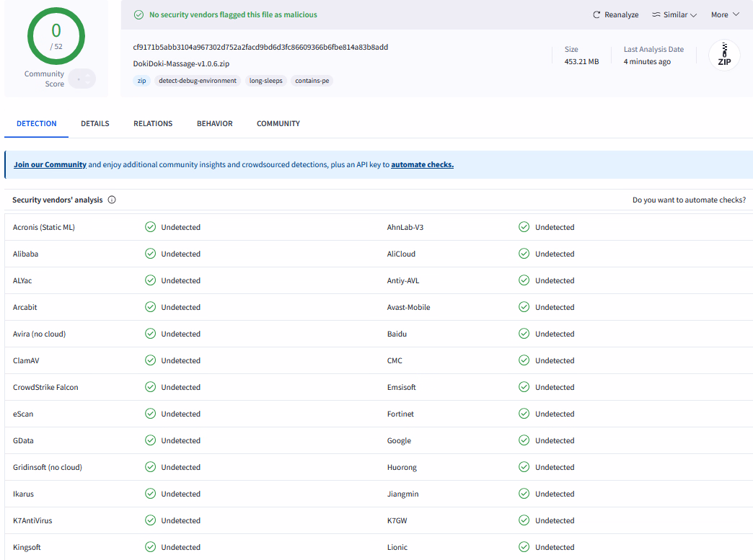
Task: Click the ClamAV undetected check icon
Action: click(150, 360)
